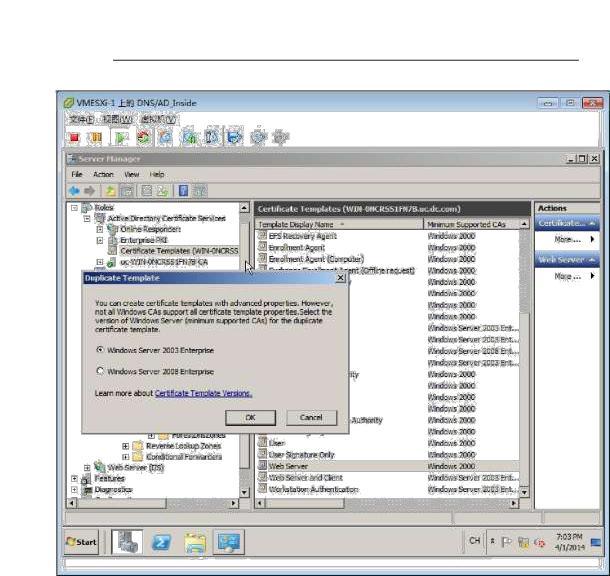The height and width of the screenshot is (576, 610).
Task: Open Server Manager from the taskbar
Action: [x=127, y=542]
